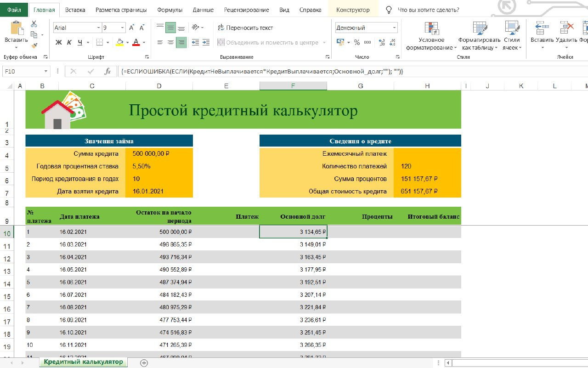The height and width of the screenshot is (368, 588).
Task: Toggle right text alignment
Action: point(181,42)
